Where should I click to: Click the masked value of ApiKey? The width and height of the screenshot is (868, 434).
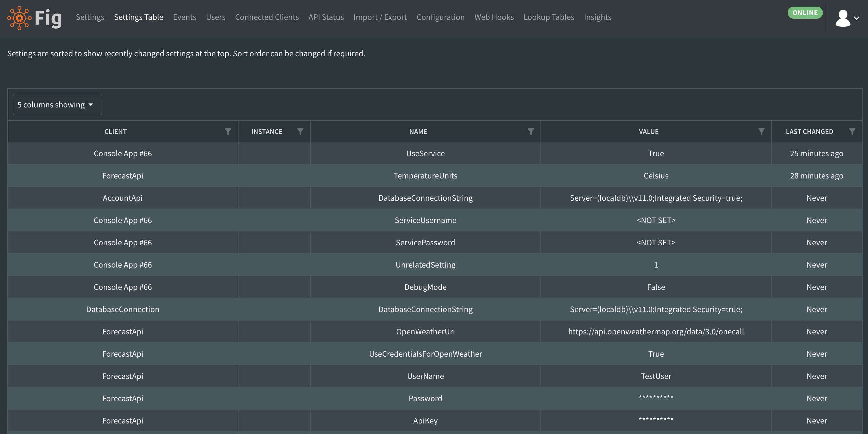point(656,420)
